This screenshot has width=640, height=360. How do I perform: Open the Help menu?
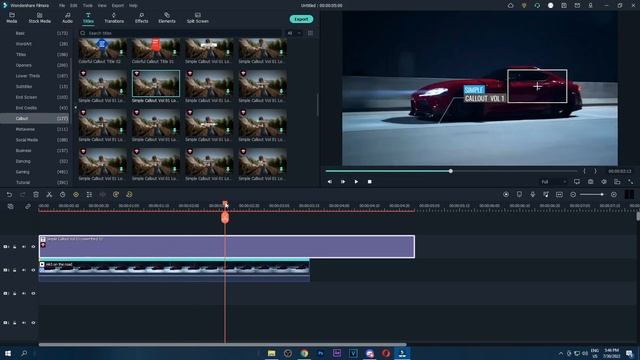tap(133, 6)
